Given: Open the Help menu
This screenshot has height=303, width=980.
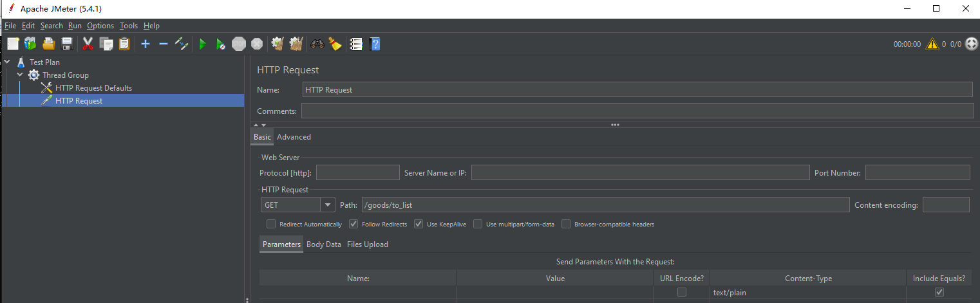Looking at the screenshot, I should coord(151,26).
